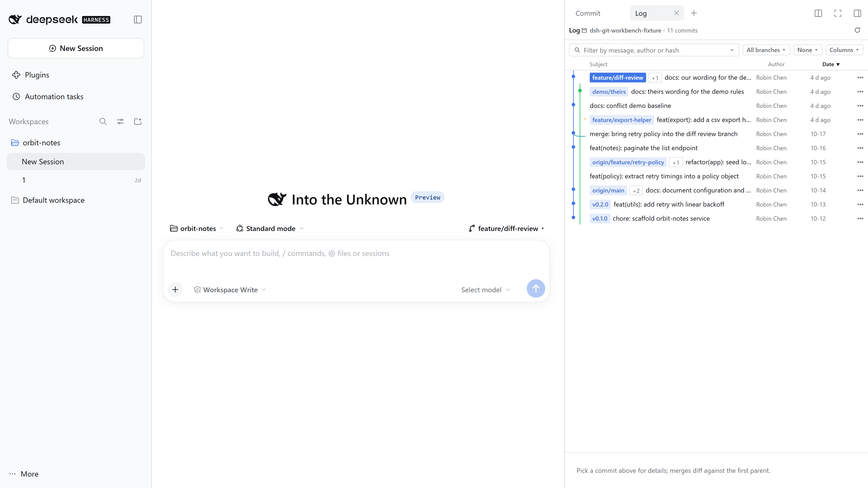Screen dimensions: 868x488
Task: Open the More menu at sidebar bottom
Action: [x=24, y=474]
